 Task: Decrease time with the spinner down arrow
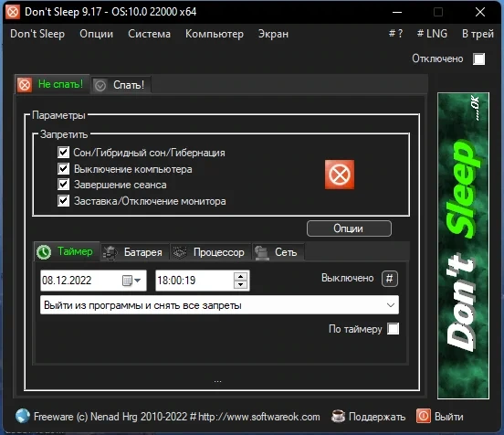(240, 284)
